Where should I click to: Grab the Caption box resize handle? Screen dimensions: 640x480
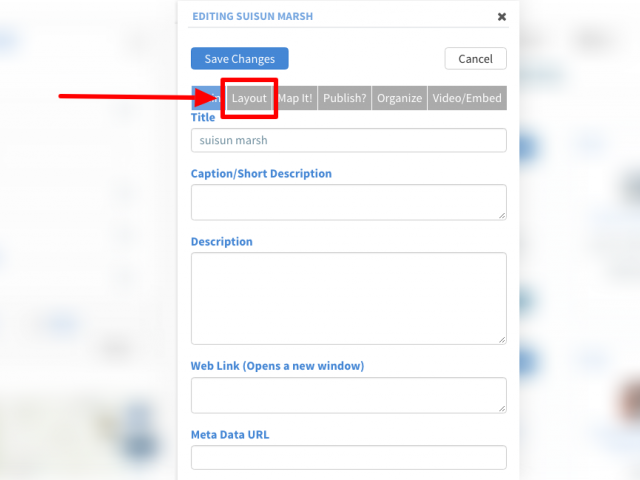point(502,216)
